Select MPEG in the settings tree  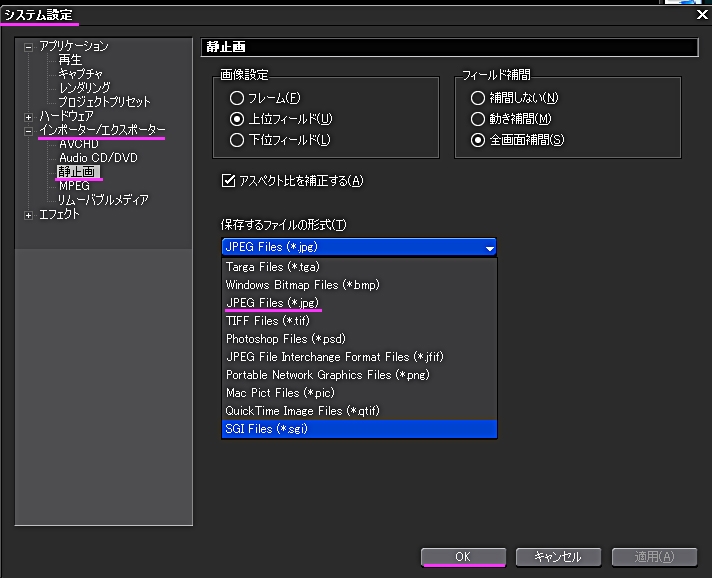point(74,186)
